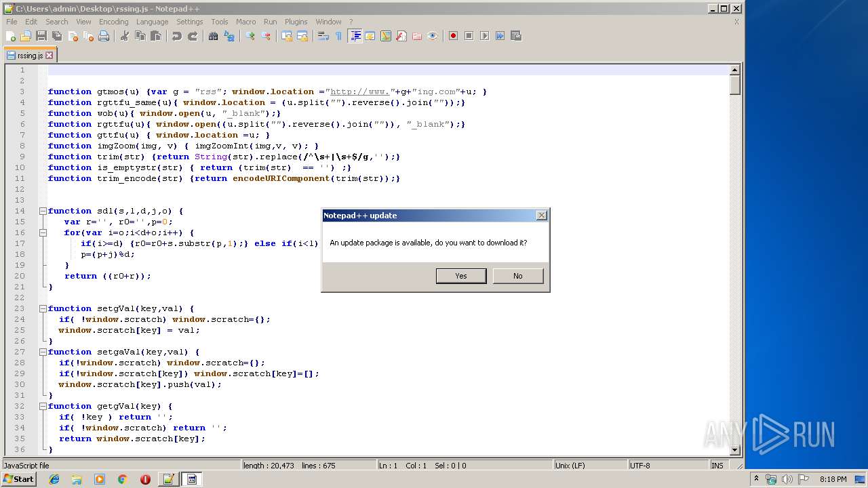Screen dimensions: 868x488
Task: Toggle synchronized horizontal scrolling
Action: click(x=302, y=36)
